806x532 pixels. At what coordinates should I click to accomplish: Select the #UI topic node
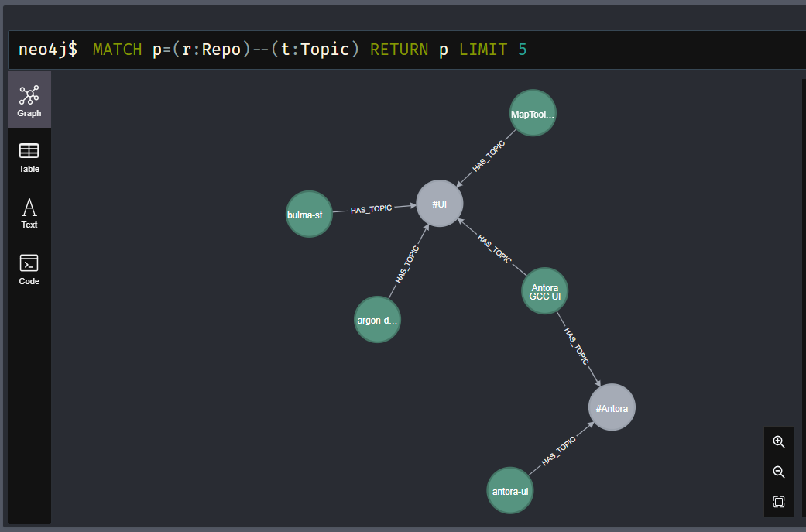click(x=440, y=204)
